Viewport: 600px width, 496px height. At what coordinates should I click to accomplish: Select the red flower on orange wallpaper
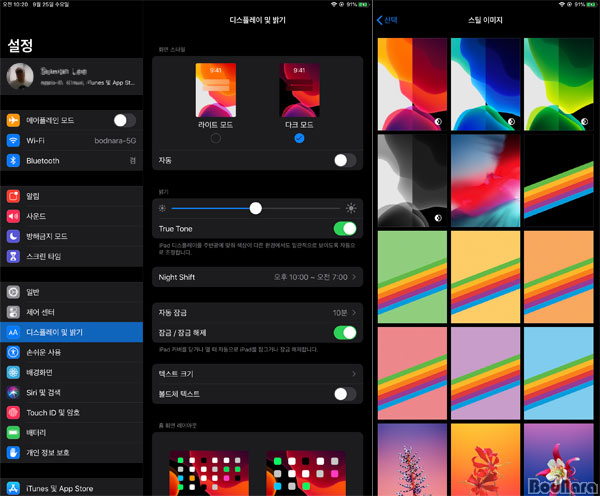click(485, 459)
